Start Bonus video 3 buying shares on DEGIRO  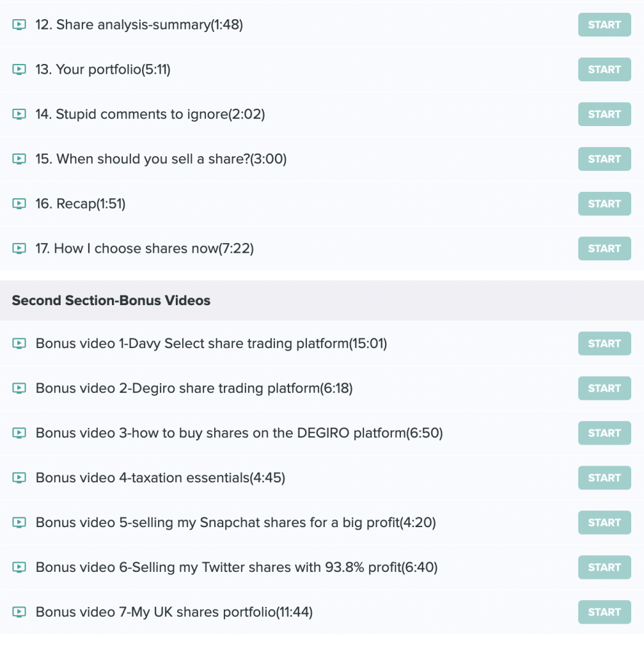point(604,433)
